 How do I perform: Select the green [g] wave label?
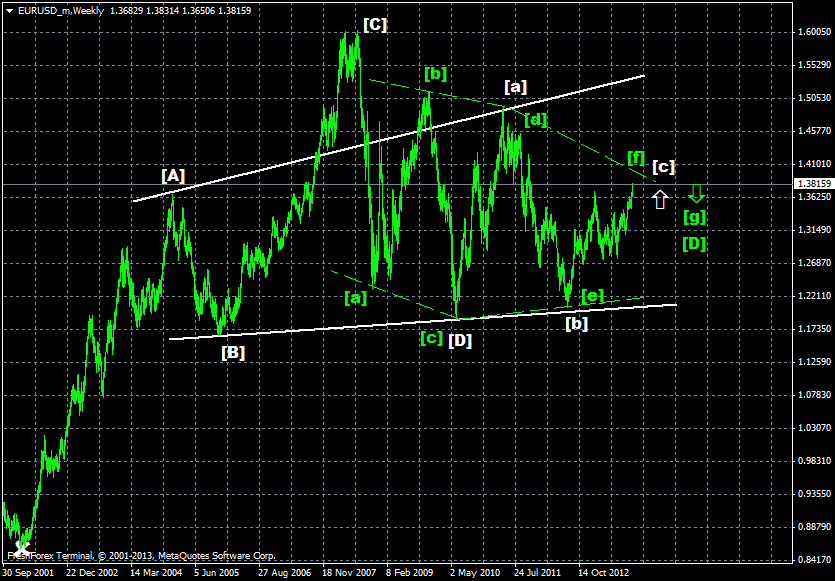(x=695, y=216)
